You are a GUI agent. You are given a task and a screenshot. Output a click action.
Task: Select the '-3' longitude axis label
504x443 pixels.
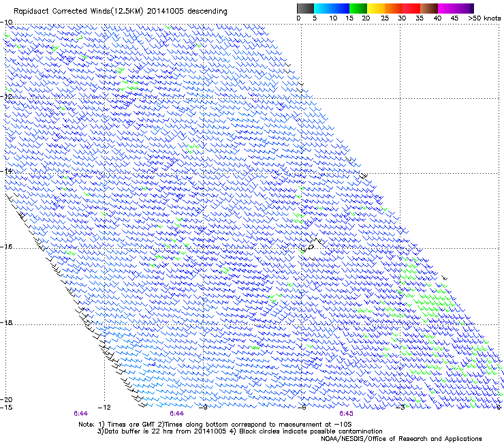(400, 408)
